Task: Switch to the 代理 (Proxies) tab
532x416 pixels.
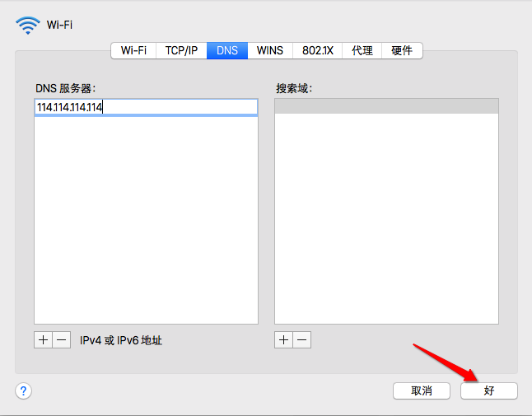Action: tap(362, 50)
